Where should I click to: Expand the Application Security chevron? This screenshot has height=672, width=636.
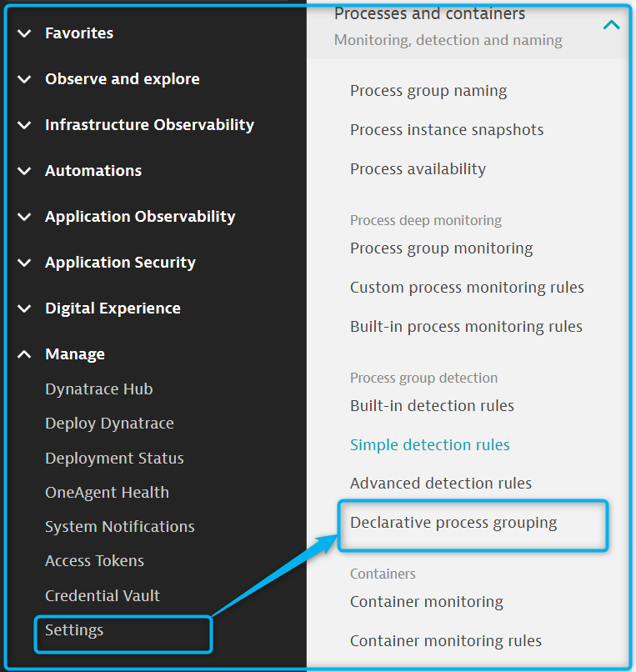(x=24, y=263)
